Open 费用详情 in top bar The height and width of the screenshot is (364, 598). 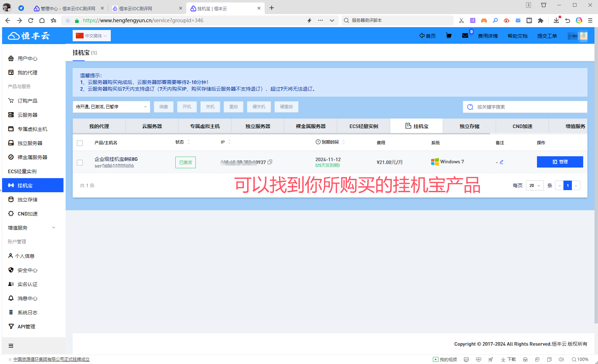click(x=488, y=36)
